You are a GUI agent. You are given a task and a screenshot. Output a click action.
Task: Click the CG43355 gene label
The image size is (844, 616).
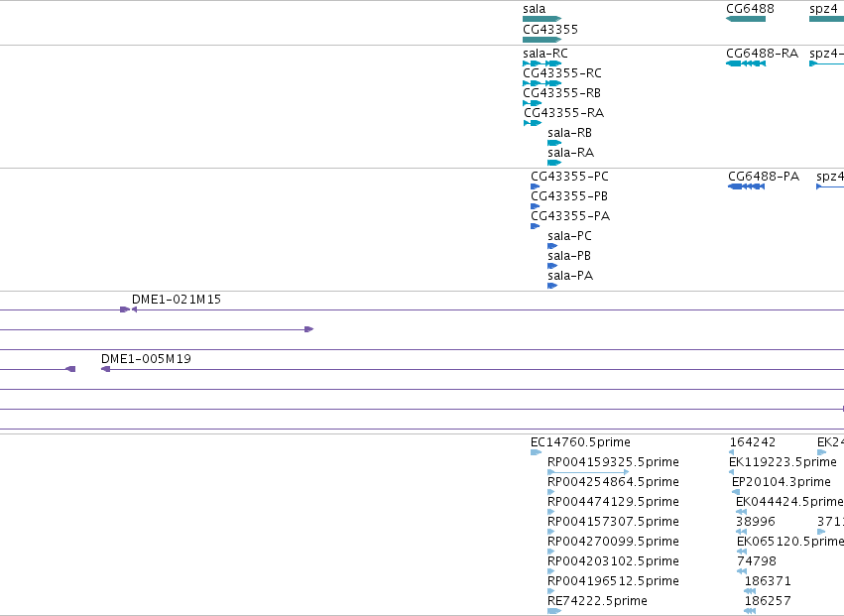[x=550, y=30]
